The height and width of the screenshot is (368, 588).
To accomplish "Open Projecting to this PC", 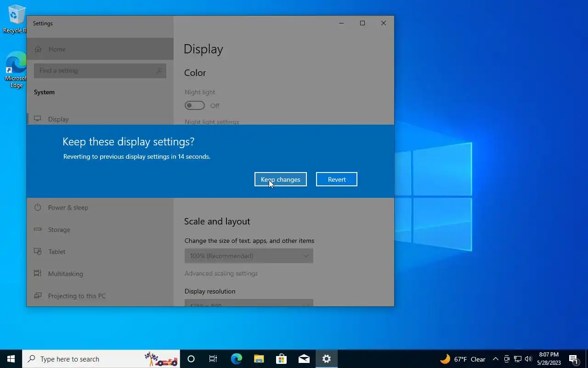I will [x=100, y=296].
